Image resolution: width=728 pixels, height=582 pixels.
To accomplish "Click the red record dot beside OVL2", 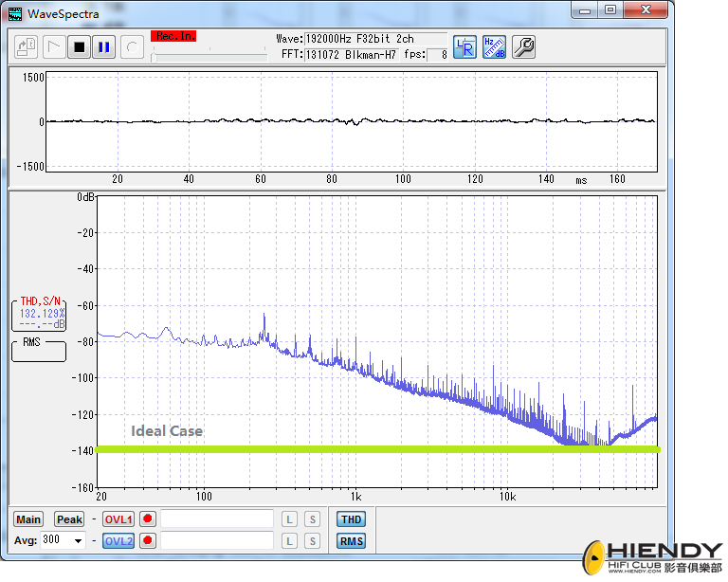I will (147, 541).
